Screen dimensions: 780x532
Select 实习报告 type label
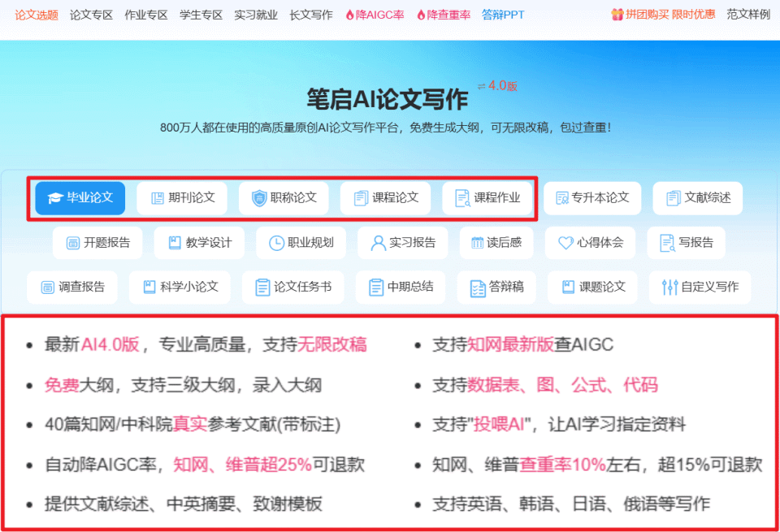[413, 243]
